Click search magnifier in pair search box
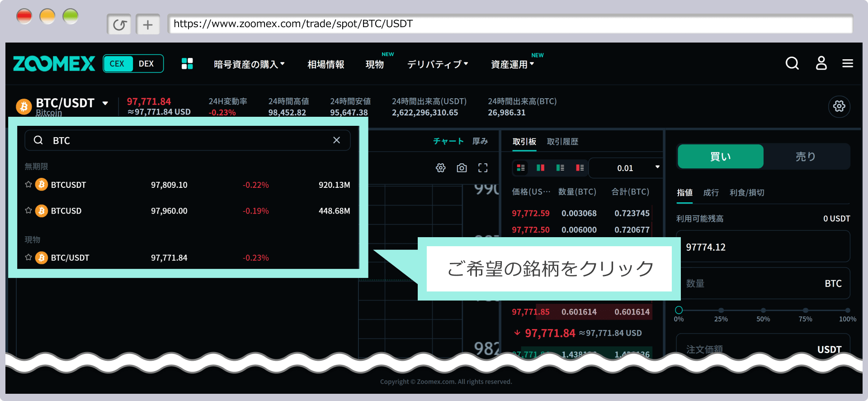Viewport: 868px width, 401px height. [x=38, y=140]
